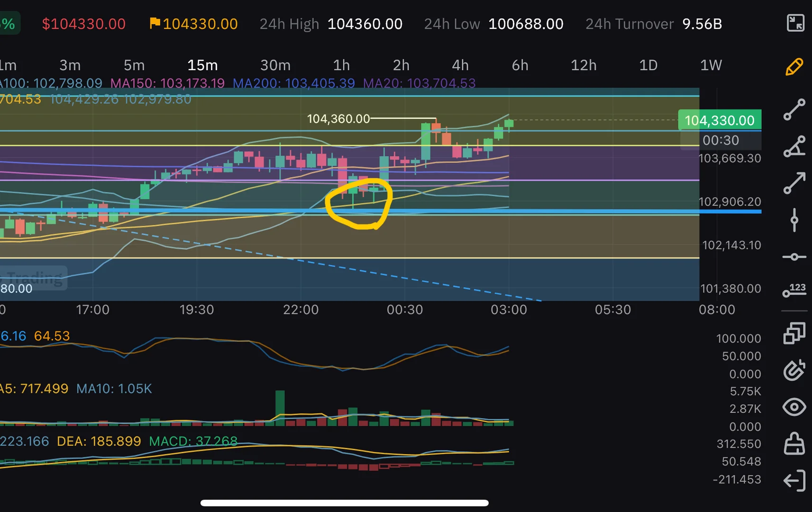Switch chart to the 12h timeframe
Screen dimensions: 812x512
point(584,65)
